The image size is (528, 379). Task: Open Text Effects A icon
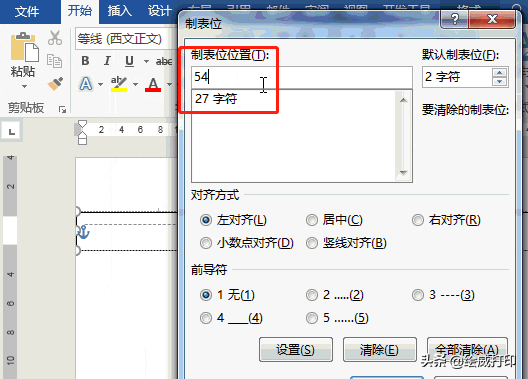pyautogui.click(x=86, y=84)
